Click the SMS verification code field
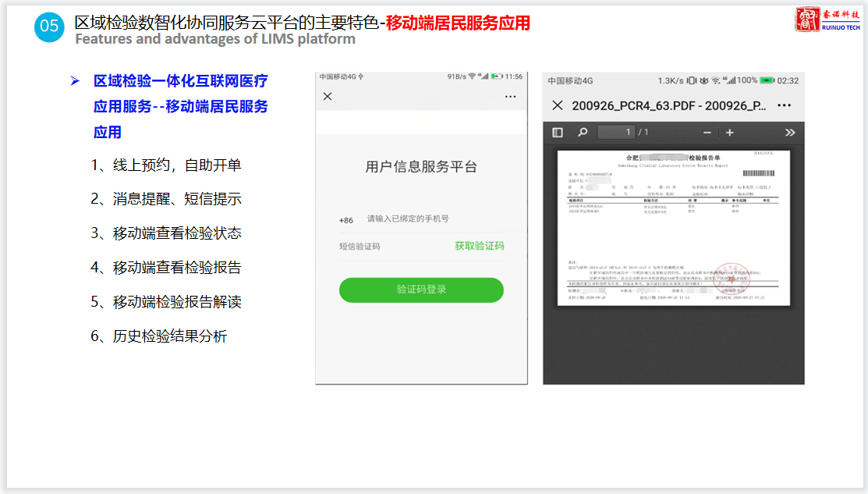 (390, 246)
